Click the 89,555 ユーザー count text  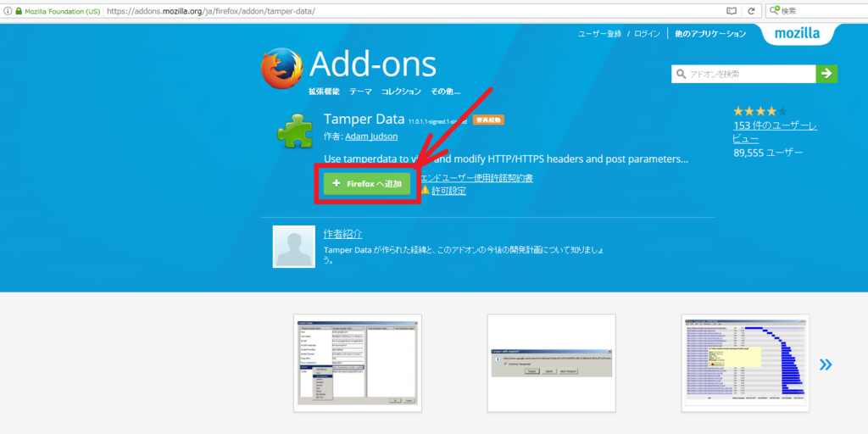(768, 153)
